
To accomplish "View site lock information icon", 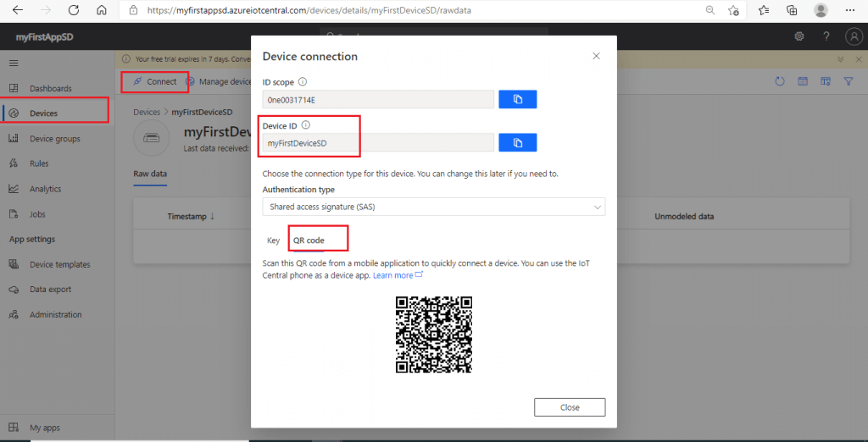I will pyautogui.click(x=133, y=10).
